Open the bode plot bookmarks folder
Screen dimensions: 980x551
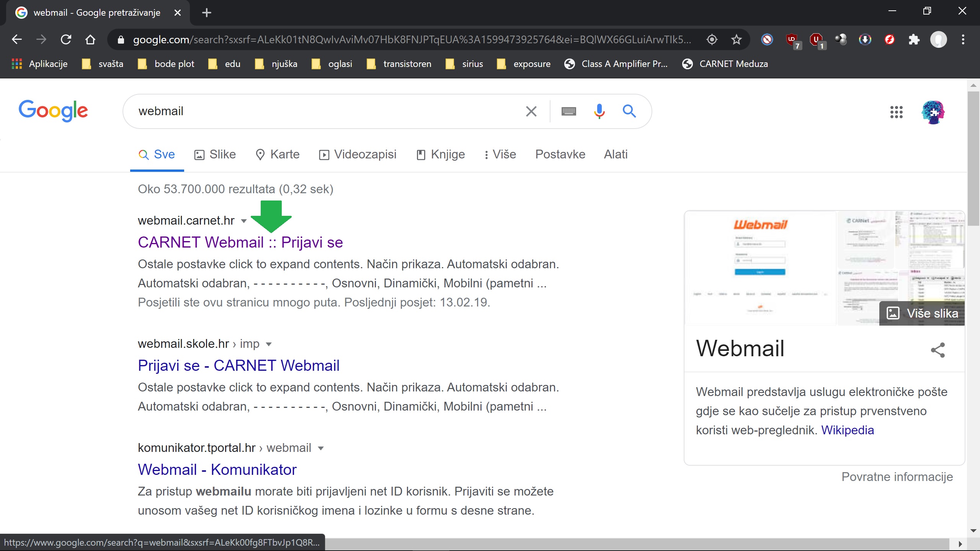coord(166,64)
